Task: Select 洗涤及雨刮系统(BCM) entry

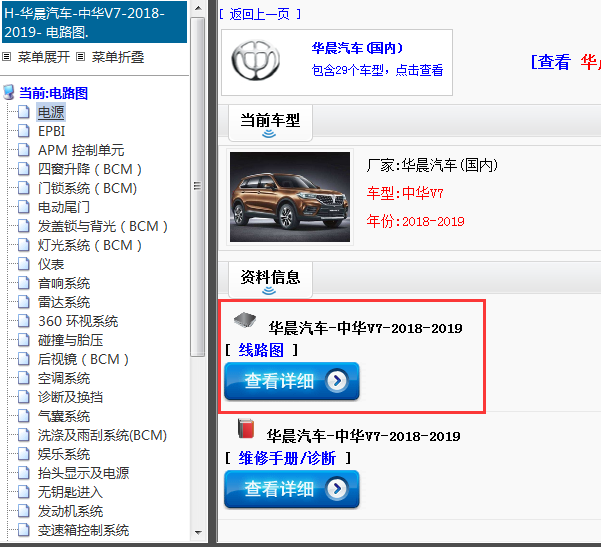Action: 102,435
